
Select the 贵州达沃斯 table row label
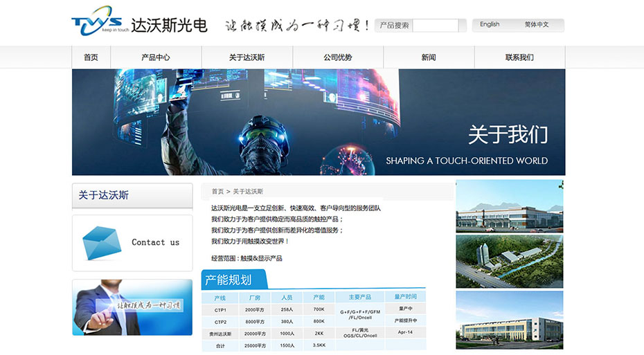tap(220, 334)
